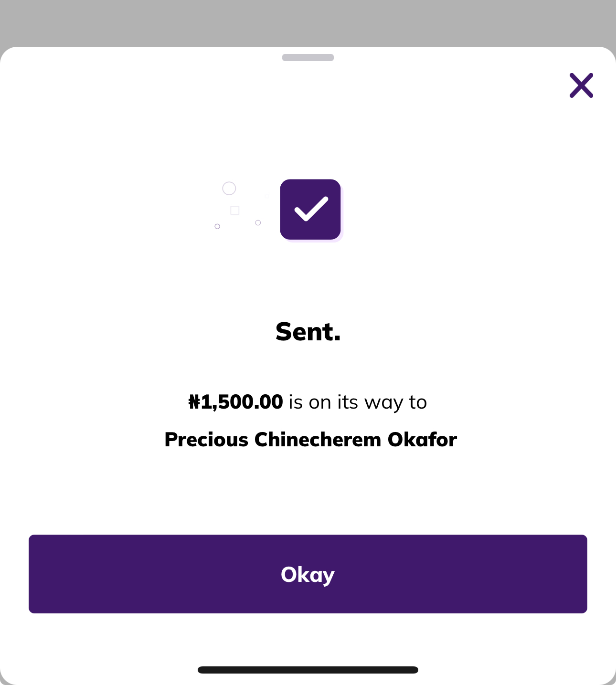Click the purple checkmark success icon
The height and width of the screenshot is (685, 616).
pyautogui.click(x=310, y=210)
